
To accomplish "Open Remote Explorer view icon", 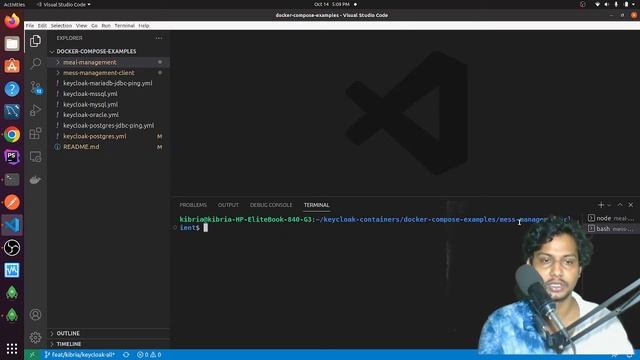I will [36, 157].
